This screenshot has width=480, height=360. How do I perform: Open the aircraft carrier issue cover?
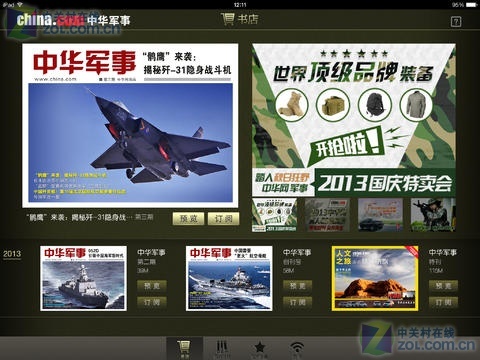[229, 278]
